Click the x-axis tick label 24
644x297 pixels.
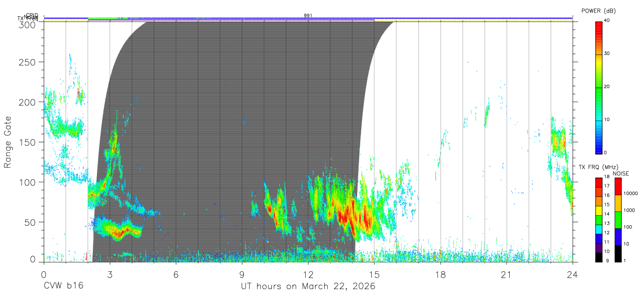(x=573, y=274)
